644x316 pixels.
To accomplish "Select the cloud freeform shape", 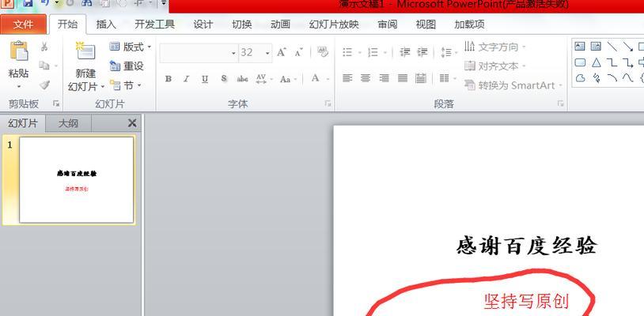I will [x=580, y=78].
